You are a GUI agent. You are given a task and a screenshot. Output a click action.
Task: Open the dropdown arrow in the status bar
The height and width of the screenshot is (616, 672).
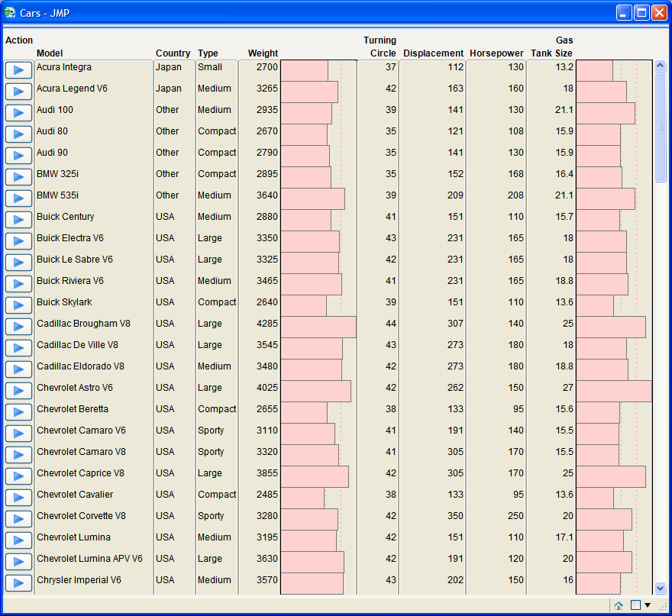point(648,605)
